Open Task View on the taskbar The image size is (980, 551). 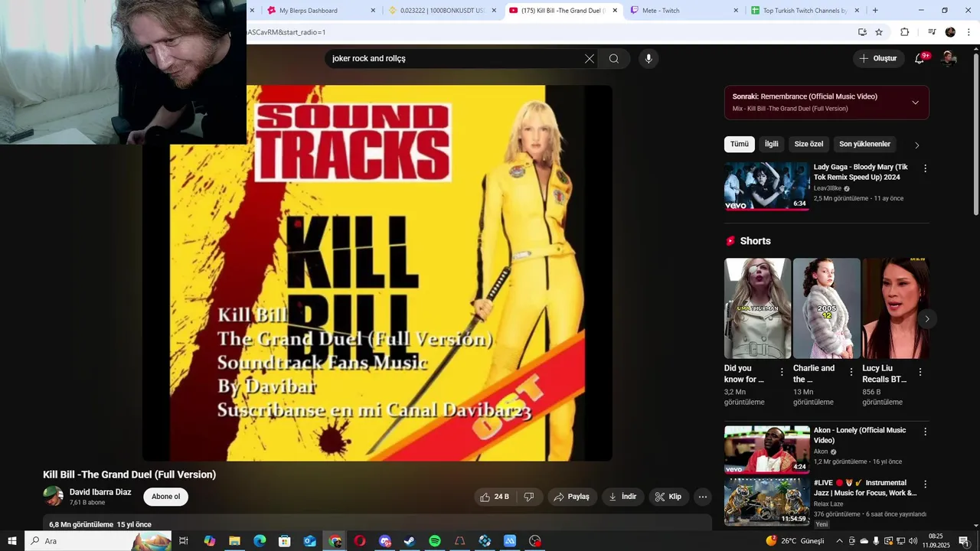pyautogui.click(x=184, y=541)
